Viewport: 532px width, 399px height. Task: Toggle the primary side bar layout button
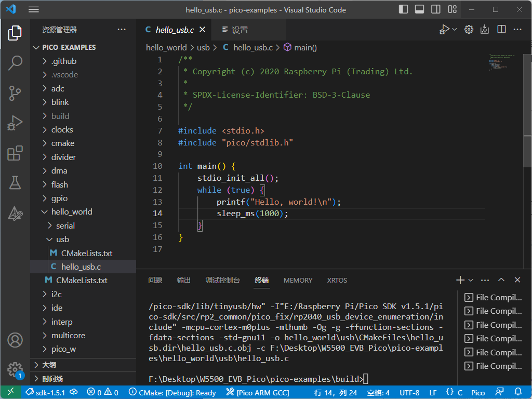click(x=404, y=10)
